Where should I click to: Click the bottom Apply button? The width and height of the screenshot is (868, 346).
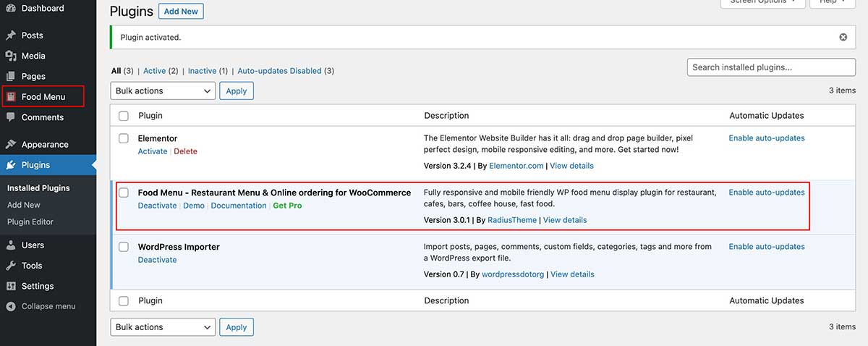click(x=237, y=327)
